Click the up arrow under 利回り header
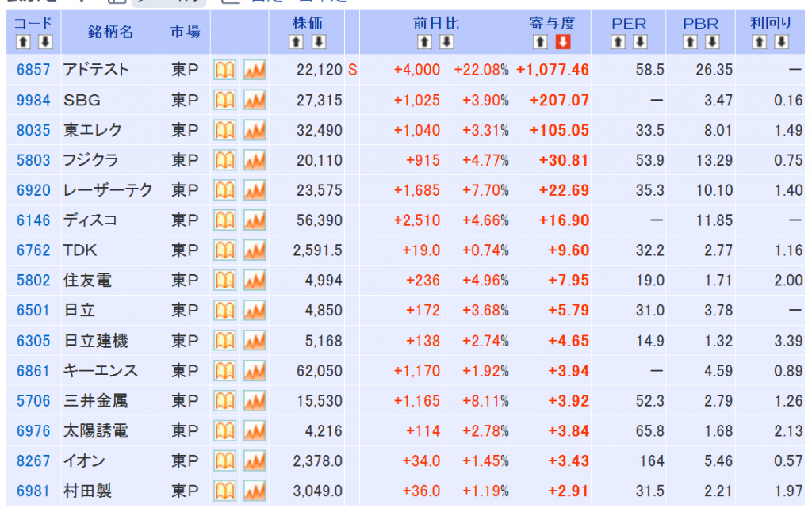The height and width of the screenshot is (512, 812). pos(760,42)
